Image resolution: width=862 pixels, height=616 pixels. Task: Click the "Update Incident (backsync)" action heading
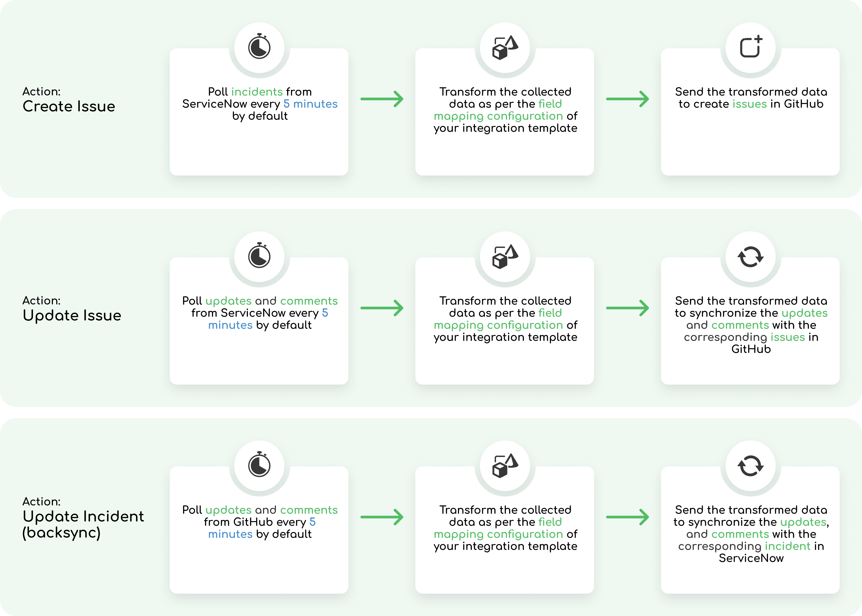(x=83, y=524)
